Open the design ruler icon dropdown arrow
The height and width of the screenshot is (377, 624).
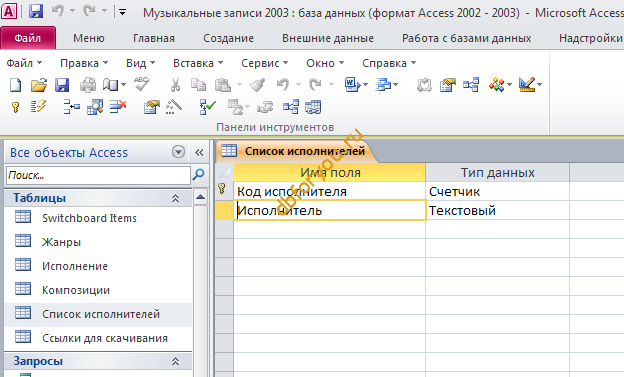[539, 85]
